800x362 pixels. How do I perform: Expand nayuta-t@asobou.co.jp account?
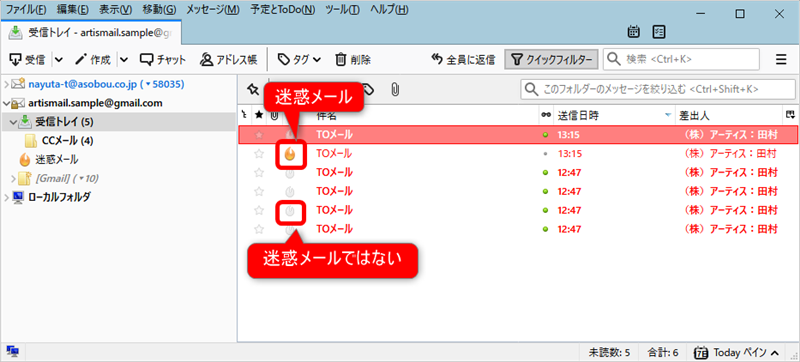coord(6,84)
